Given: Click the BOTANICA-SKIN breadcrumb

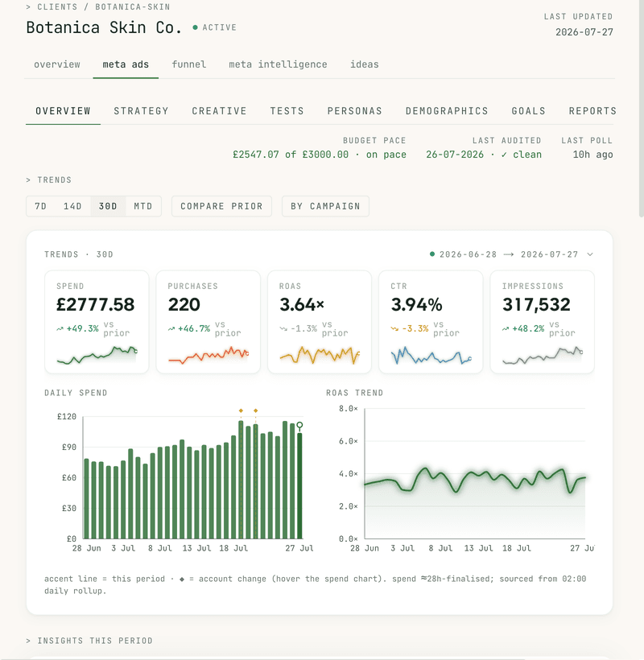Looking at the screenshot, I should click(x=133, y=7).
